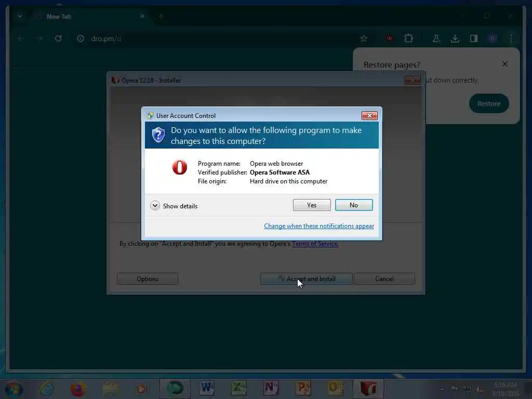The image size is (532, 399).
Task: Open Microsoft OneNote from taskbar
Action: coord(271,389)
